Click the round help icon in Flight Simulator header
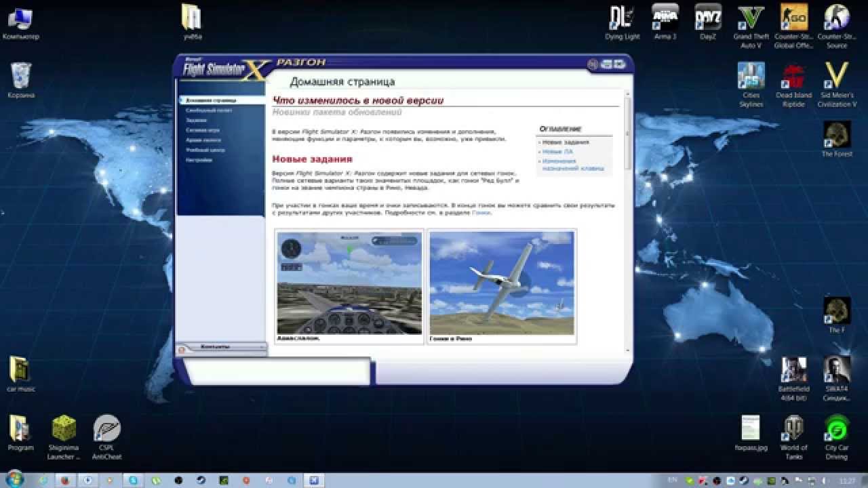This screenshot has height=488, width=868. (x=592, y=64)
